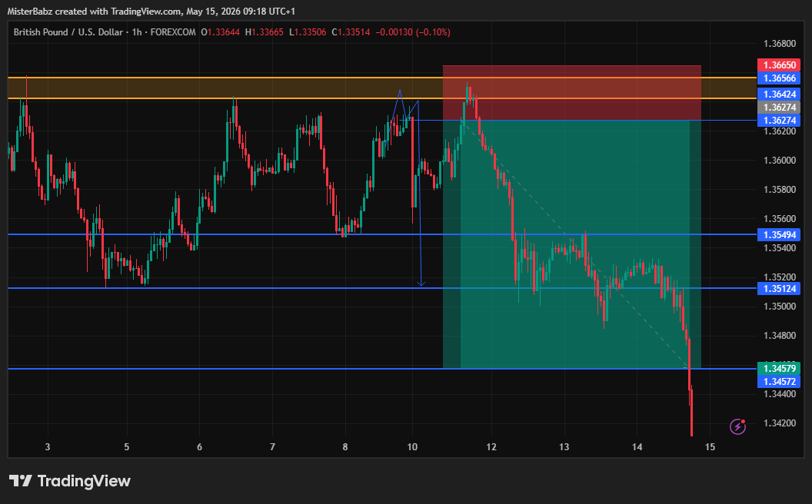Viewport: 812px width, 504px height.
Task: Click the 1.34400 price axis value
Action: pos(780,394)
